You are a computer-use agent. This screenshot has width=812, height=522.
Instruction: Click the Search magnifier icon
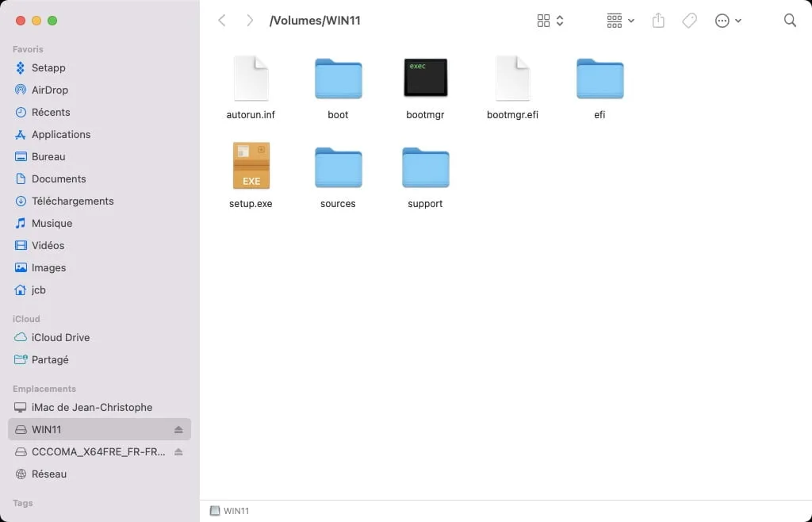click(x=790, y=20)
